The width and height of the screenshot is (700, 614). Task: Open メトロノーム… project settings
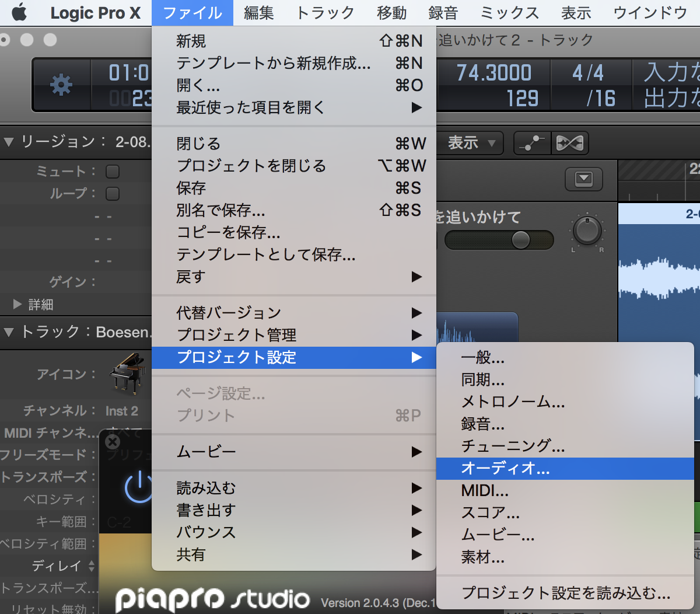point(565,402)
